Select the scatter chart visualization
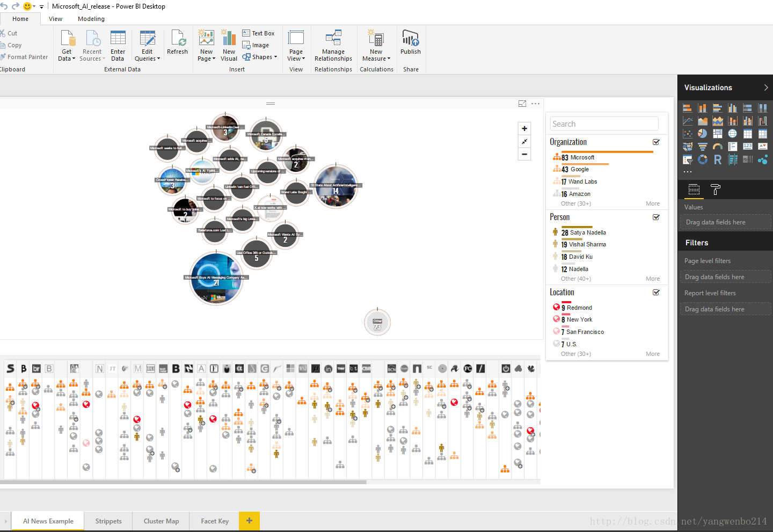773x532 pixels. pyautogui.click(x=687, y=134)
